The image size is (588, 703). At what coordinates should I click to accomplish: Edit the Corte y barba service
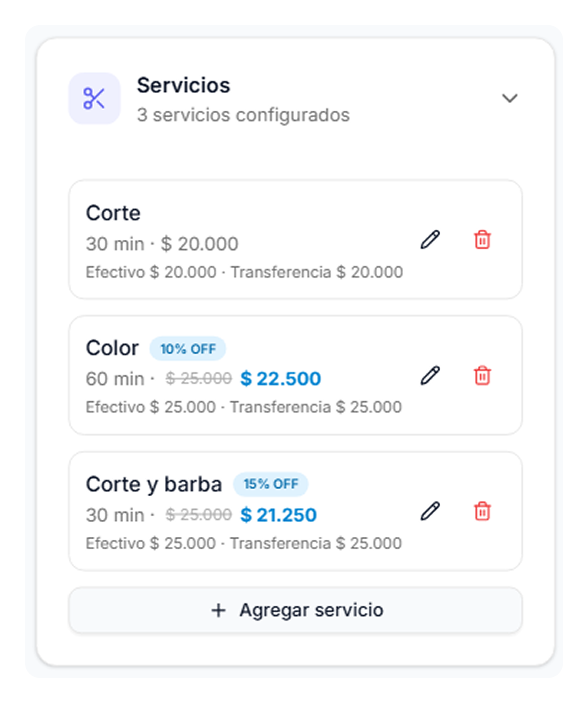[x=430, y=511]
